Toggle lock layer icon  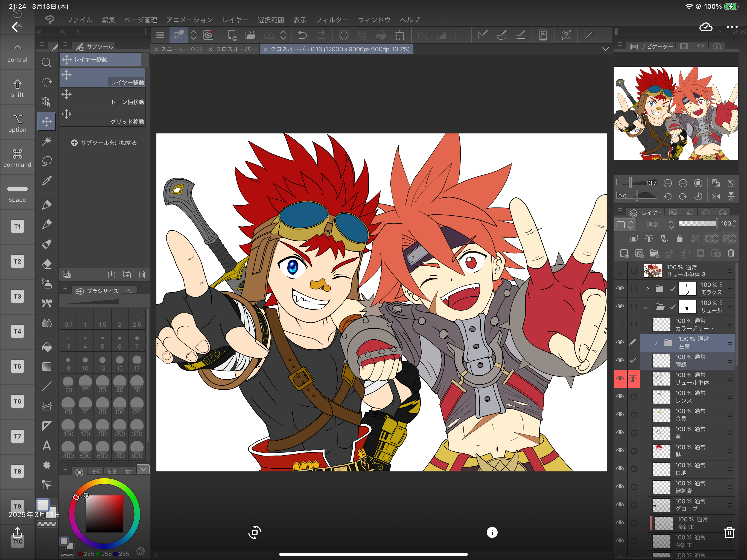pos(679,239)
